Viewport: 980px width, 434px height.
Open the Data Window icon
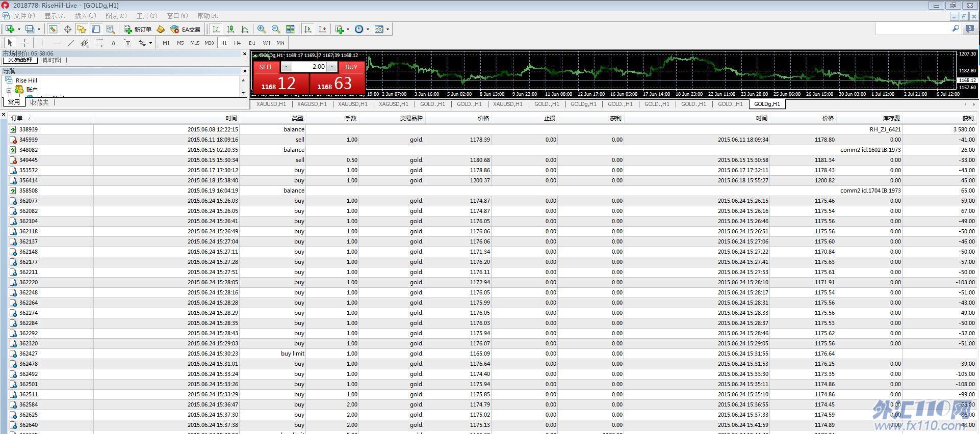pyautogui.click(x=67, y=29)
